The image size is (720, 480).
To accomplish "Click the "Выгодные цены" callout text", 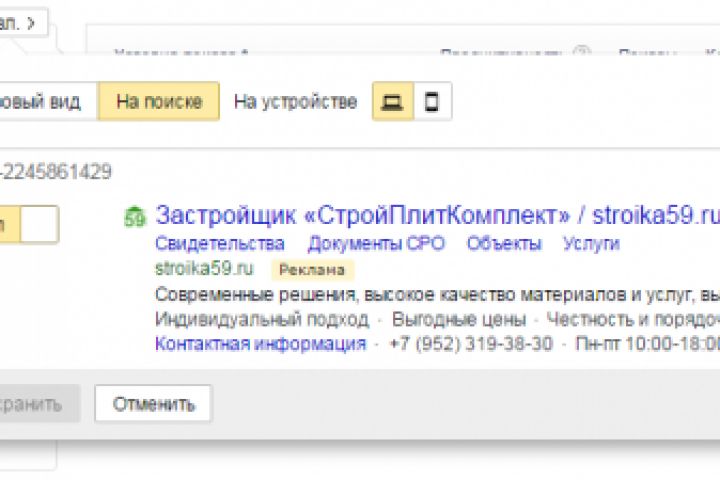I will click(459, 320).
